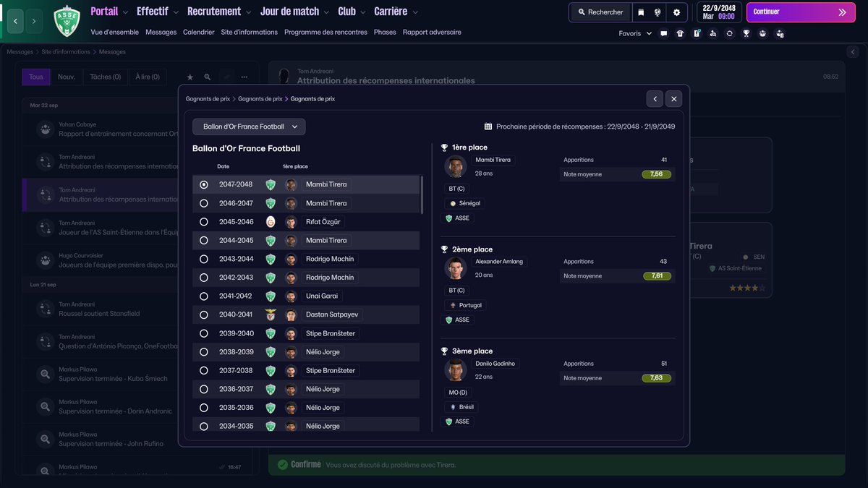
Task: Click the ASSE club crest logo
Action: (x=67, y=21)
